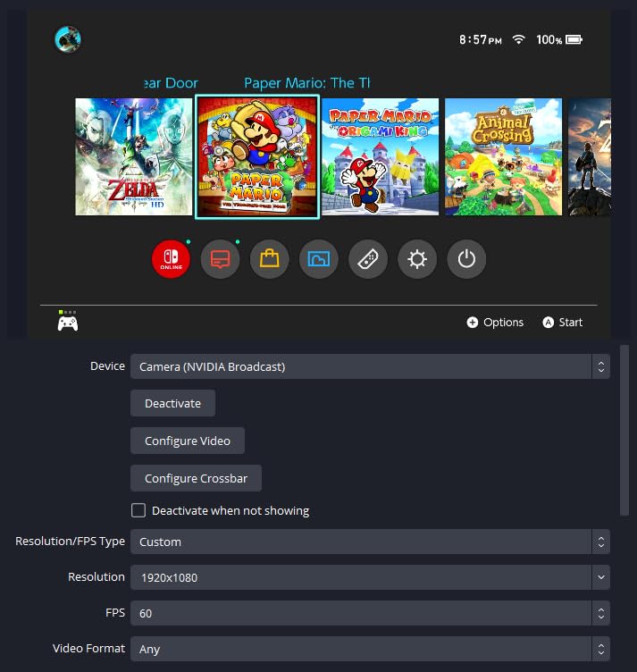Viewport: 637px width, 672px height.
Task: Expand the Resolution dropdown chevron
Action: point(601,577)
